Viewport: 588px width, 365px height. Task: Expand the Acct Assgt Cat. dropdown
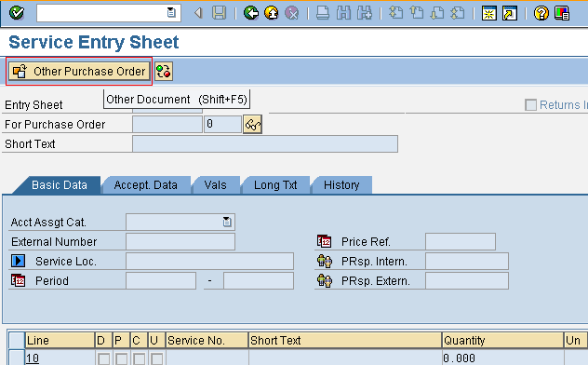tap(227, 223)
